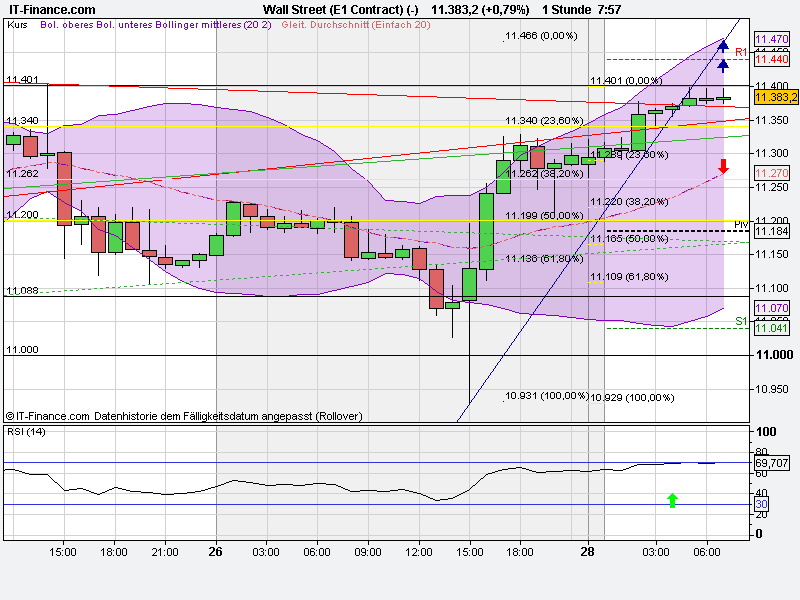Click the IT-Finance.com header
800x600 pixels.
[50, 8]
